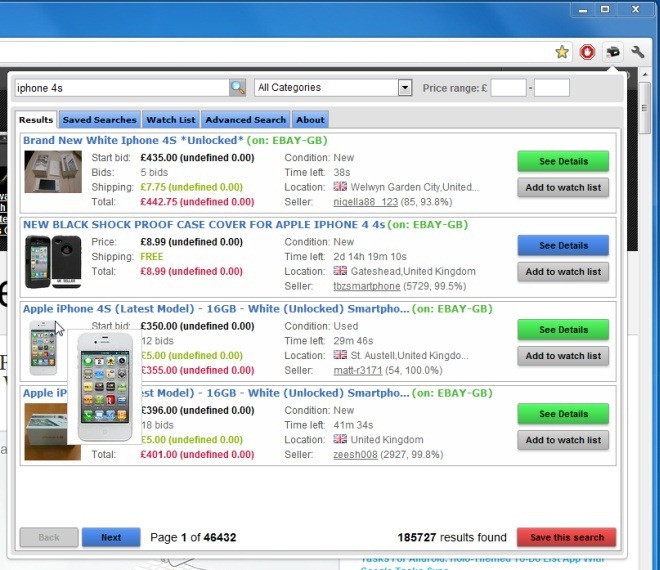Click 'Page 1 of 46432' text
This screenshot has height=570, width=660.
tap(193, 537)
